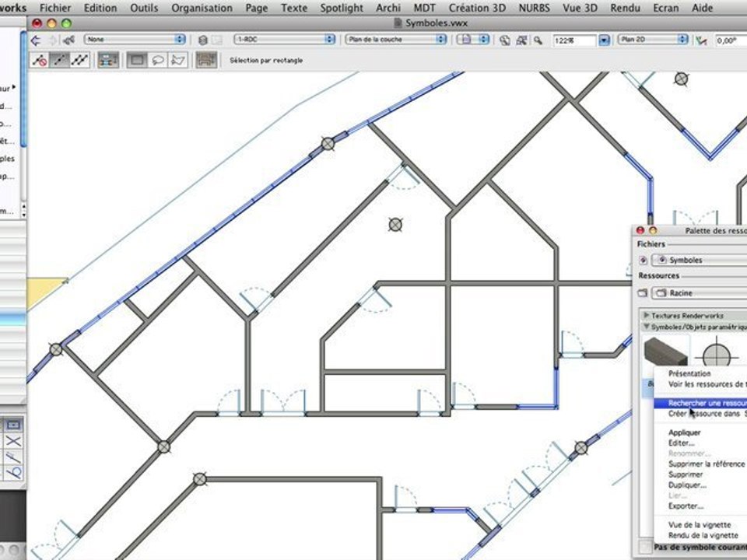This screenshot has width=747, height=560.
Task: Open the classes cube icon
Action: coord(202,40)
